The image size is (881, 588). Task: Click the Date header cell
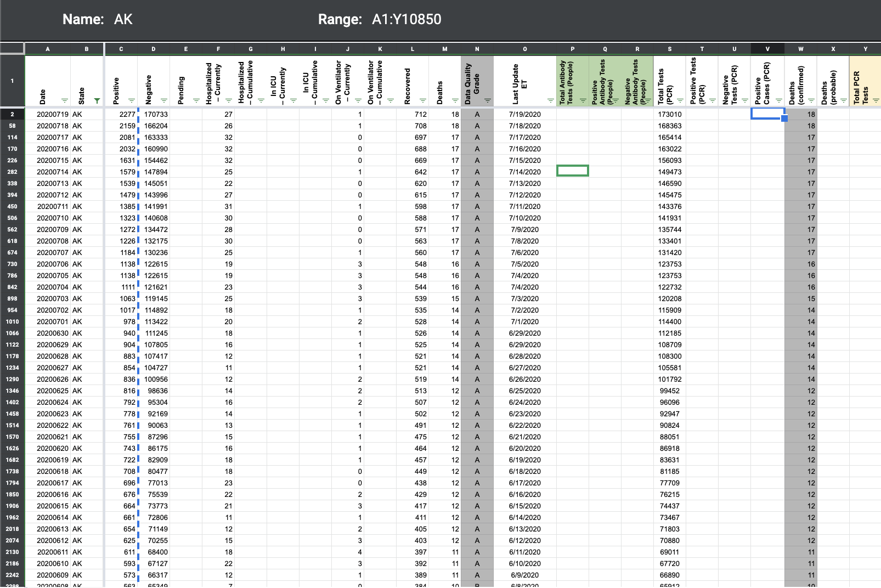coord(48,81)
